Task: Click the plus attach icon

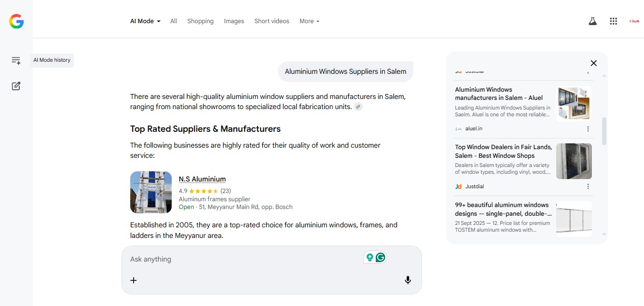Action: point(134,280)
